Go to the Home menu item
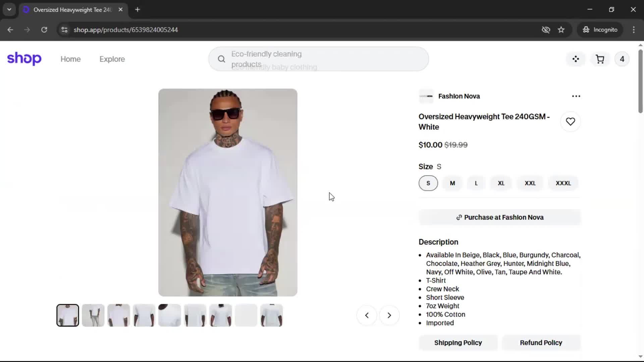The width and height of the screenshot is (644, 362). pos(70,59)
